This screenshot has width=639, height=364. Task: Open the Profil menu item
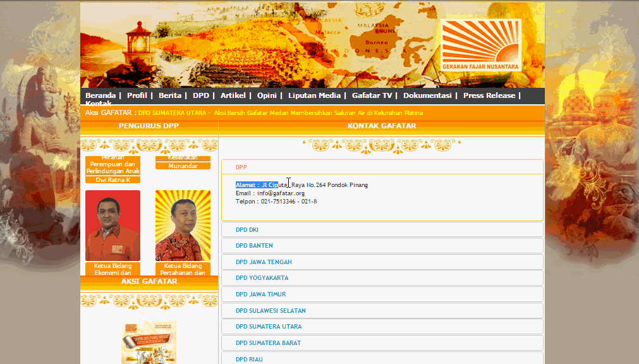click(x=137, y=95)
